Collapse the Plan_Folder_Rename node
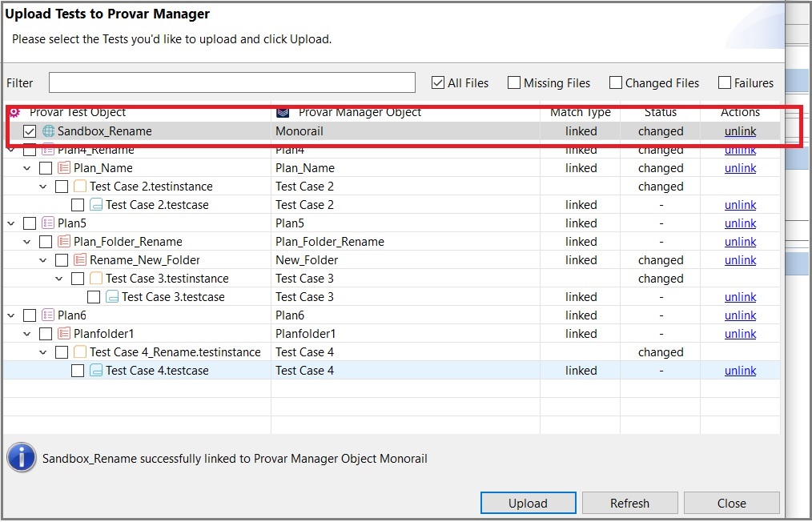The width and height of the screenshot is (812, 522). tap(27, 242)
